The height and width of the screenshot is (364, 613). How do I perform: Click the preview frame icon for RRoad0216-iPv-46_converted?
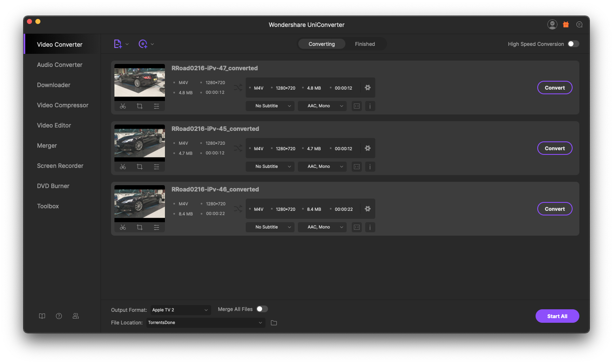click(357, 227)
